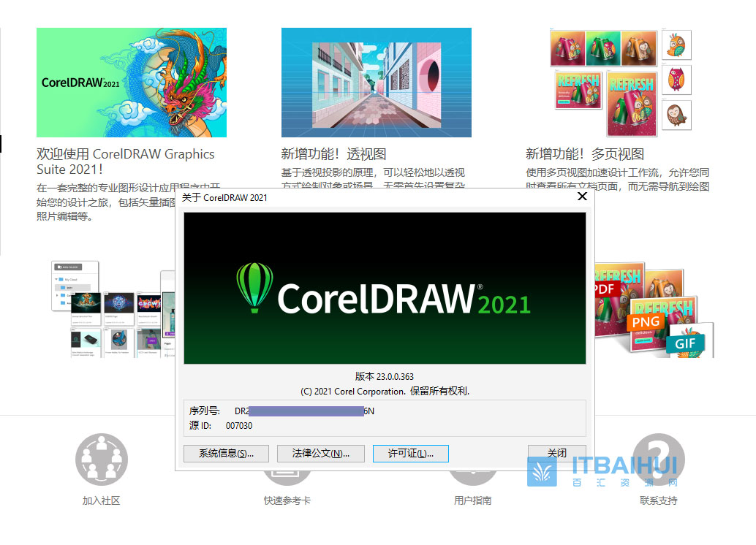Open 法律公文(N)... in the About dialog
Screen dimensions: 756x545
point(321,454)
